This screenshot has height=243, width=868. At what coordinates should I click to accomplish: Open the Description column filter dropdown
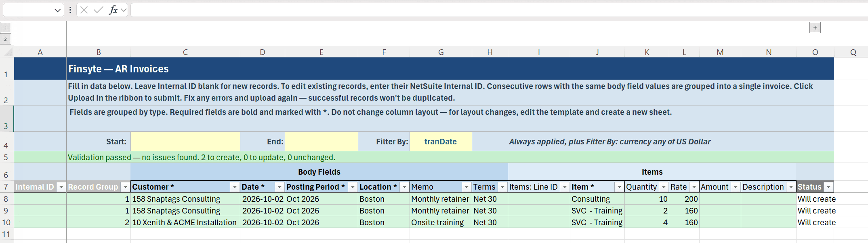(x=791, y=187)
